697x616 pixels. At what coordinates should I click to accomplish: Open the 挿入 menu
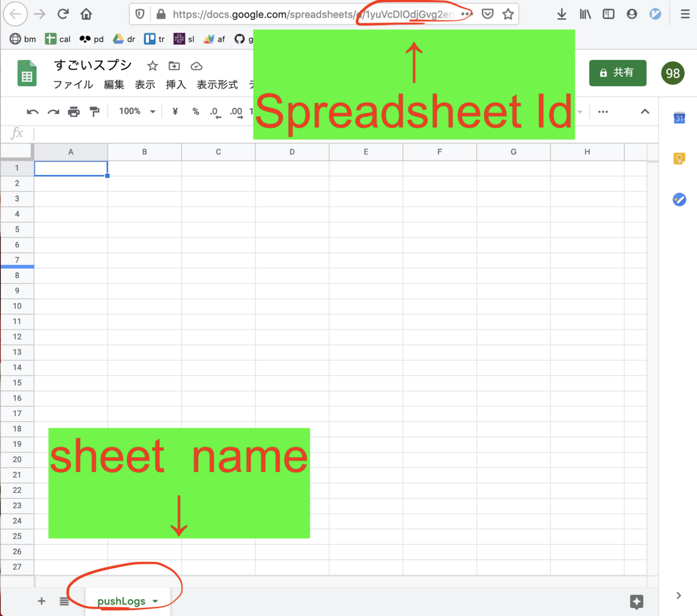[175, 84]
